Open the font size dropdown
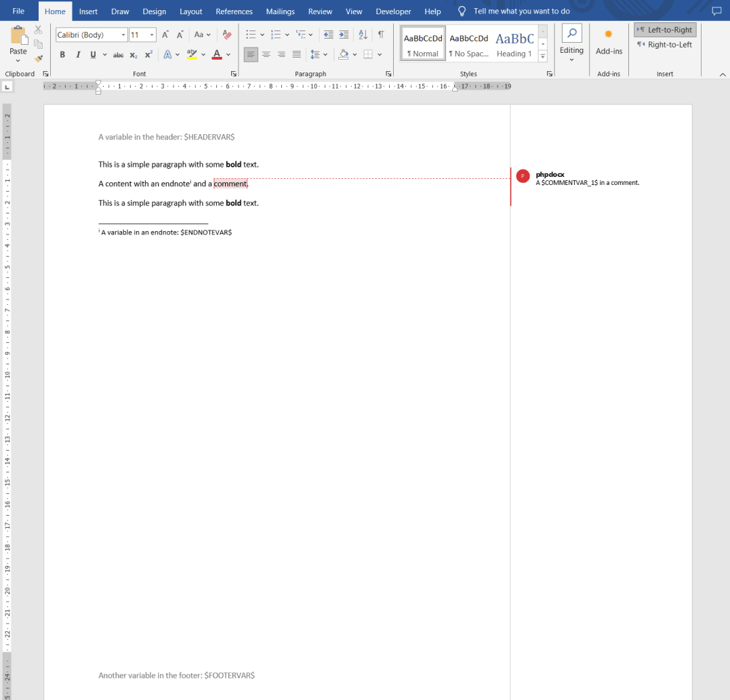This screenshot has width=730, height=700. tap(152, 35)
